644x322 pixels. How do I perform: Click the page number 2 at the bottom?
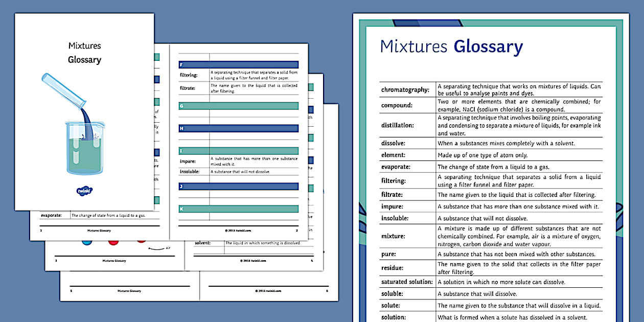(x=296, y=231)
